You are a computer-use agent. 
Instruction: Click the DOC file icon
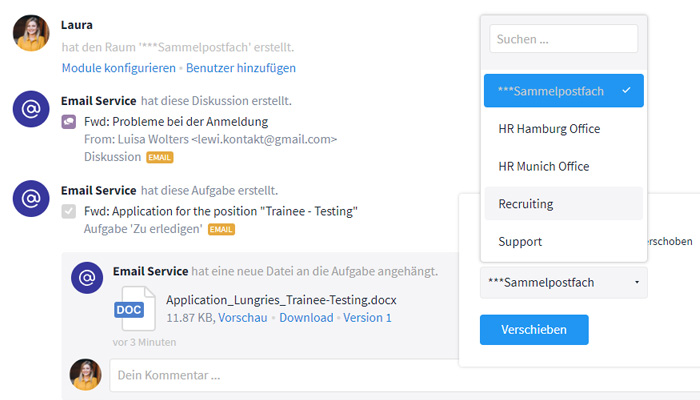click(134, 308)
